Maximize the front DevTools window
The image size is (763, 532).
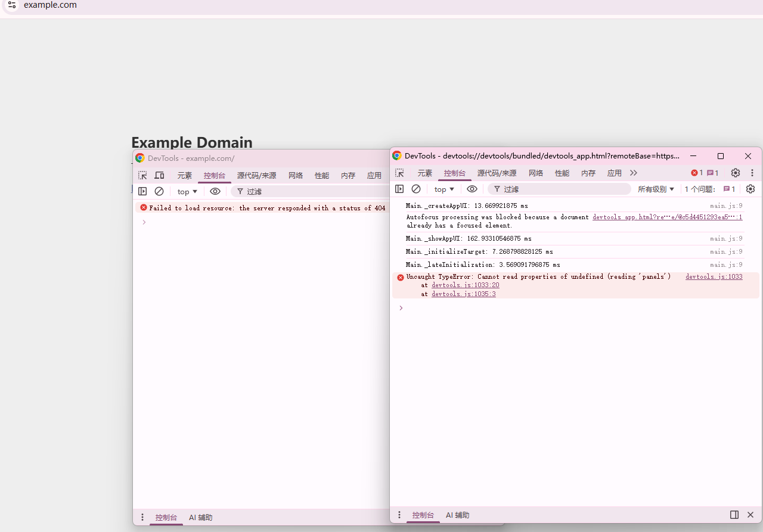point(721,156)
